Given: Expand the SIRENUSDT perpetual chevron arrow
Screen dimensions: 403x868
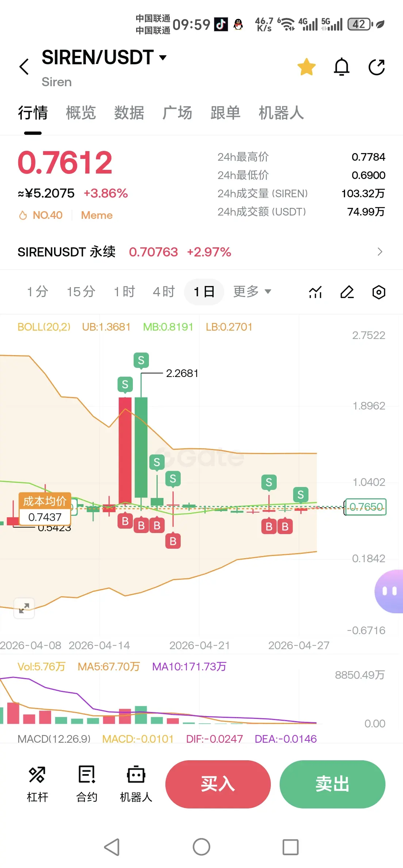Looking at the screenshot, I should pos(380,252).
